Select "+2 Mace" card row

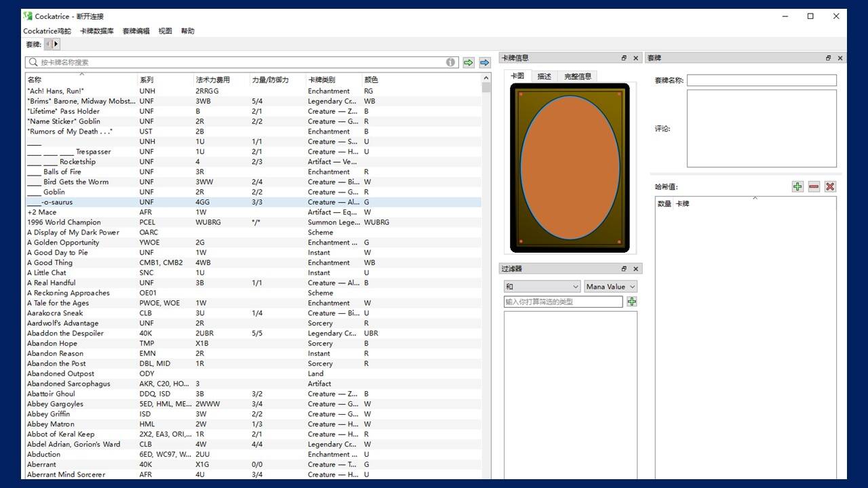[x=253, y=212]
